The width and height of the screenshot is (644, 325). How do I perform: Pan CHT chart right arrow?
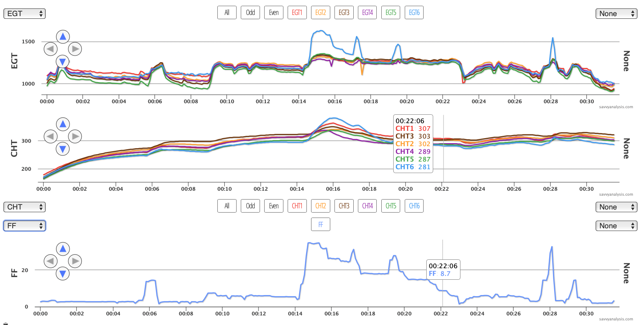[75, 136]
